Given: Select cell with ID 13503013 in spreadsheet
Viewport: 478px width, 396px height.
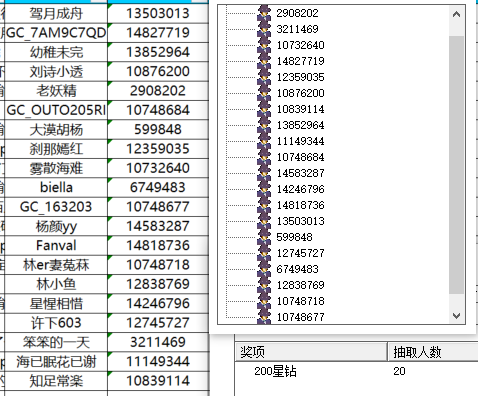Looking at the screenshot, I should (158, 13).
